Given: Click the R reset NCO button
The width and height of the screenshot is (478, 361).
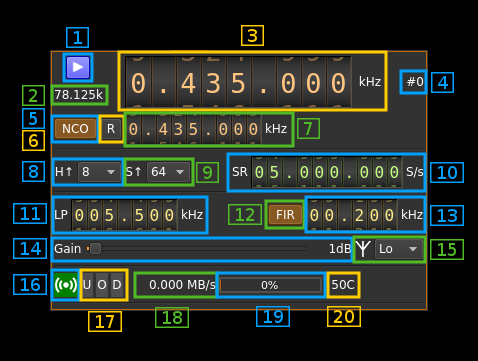Looking at the screenshot, I should coord(111,129).
